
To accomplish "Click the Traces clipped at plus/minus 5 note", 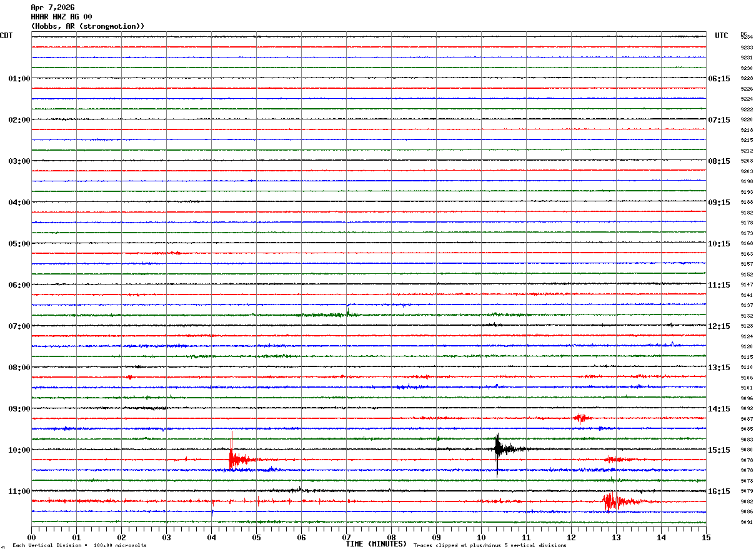I will pos(490,545).
